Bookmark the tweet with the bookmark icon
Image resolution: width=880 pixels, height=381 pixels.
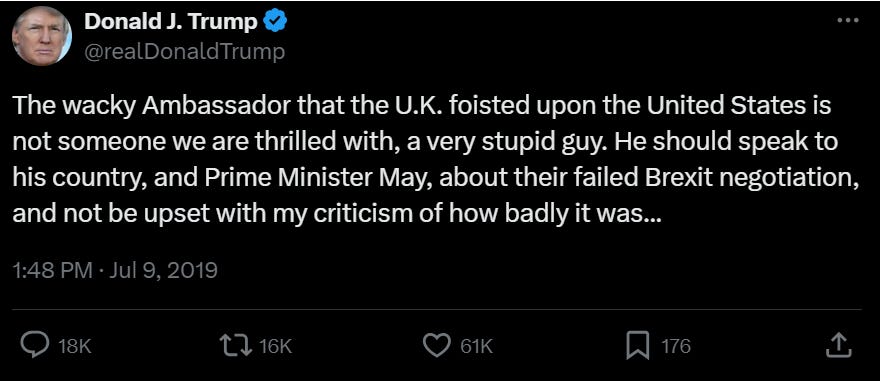(x=638, y=346)
